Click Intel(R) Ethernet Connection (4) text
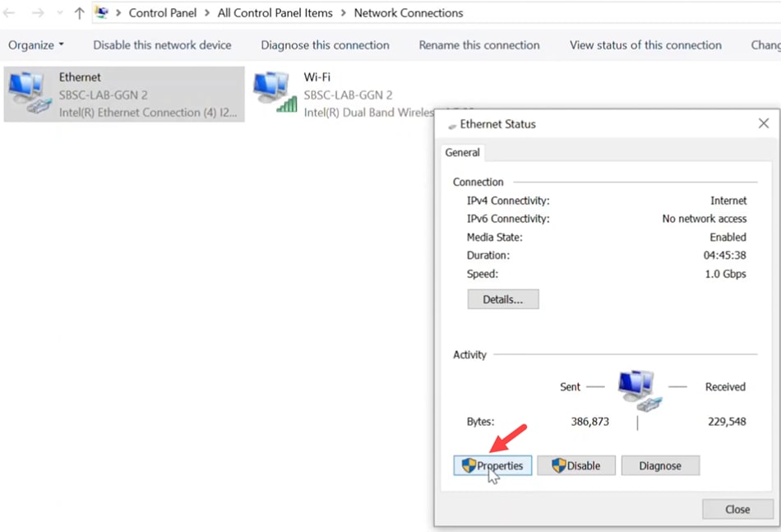 pos(148,113)
